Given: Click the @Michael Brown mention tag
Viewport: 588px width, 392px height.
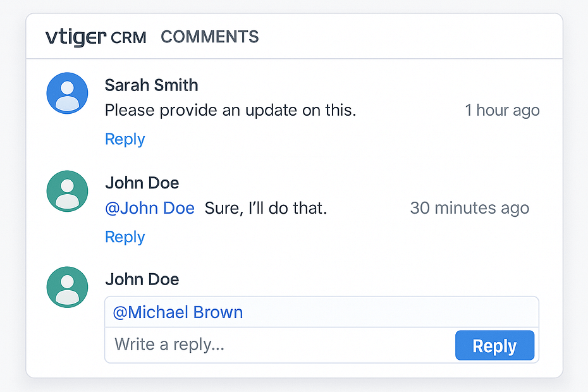Looking at the screenshot, I should point(178,312).
